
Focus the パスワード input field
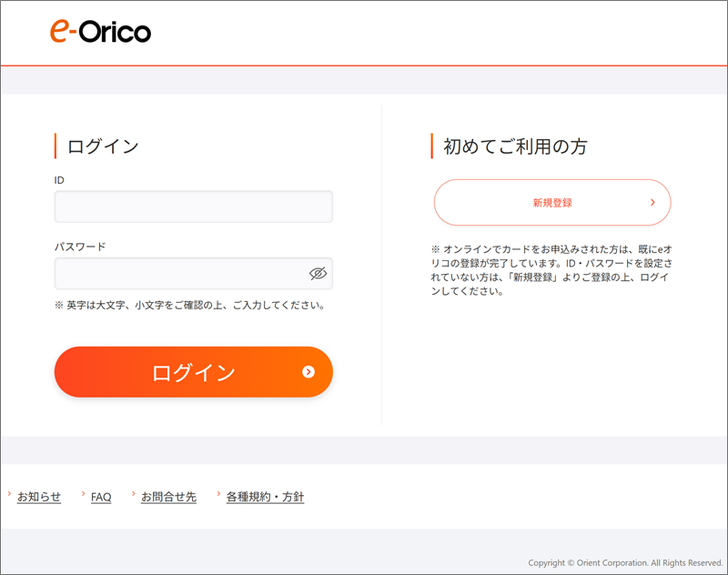(x=194, y=273)
